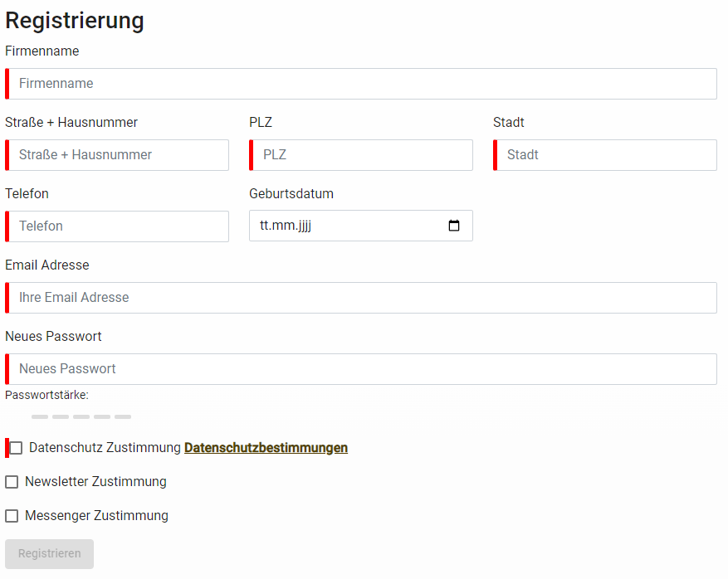Open the Datenschutzbestimmungen link
The image size is (728, 579).
[266, 448]
